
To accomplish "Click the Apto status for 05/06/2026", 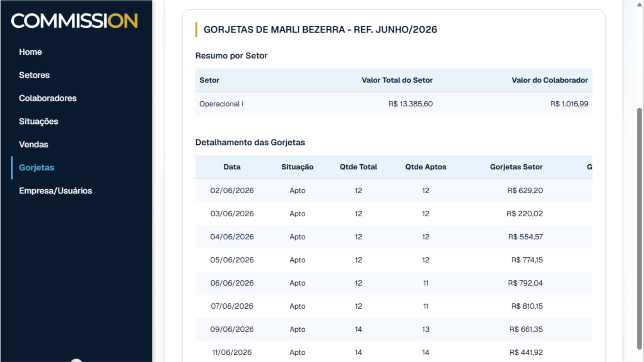I will coord(297,260).
